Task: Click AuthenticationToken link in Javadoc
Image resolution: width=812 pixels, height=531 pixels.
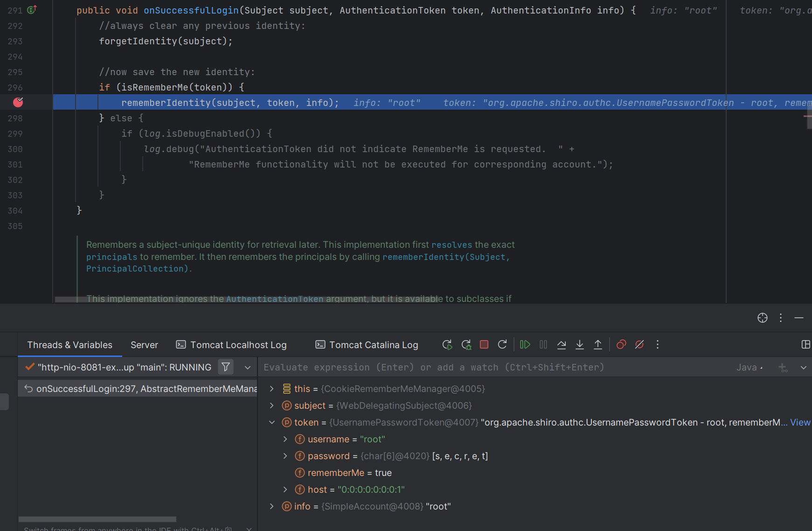Action: (x=275, y=299)
